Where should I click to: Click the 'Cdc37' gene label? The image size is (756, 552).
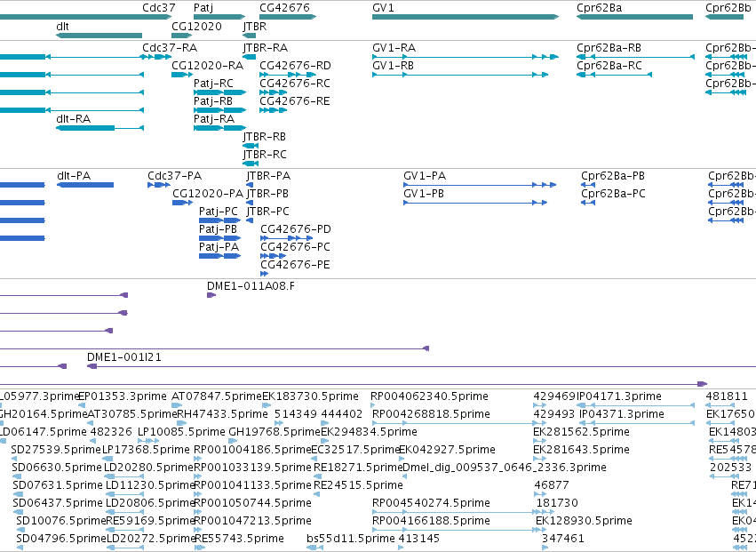[x=159, y=8]
